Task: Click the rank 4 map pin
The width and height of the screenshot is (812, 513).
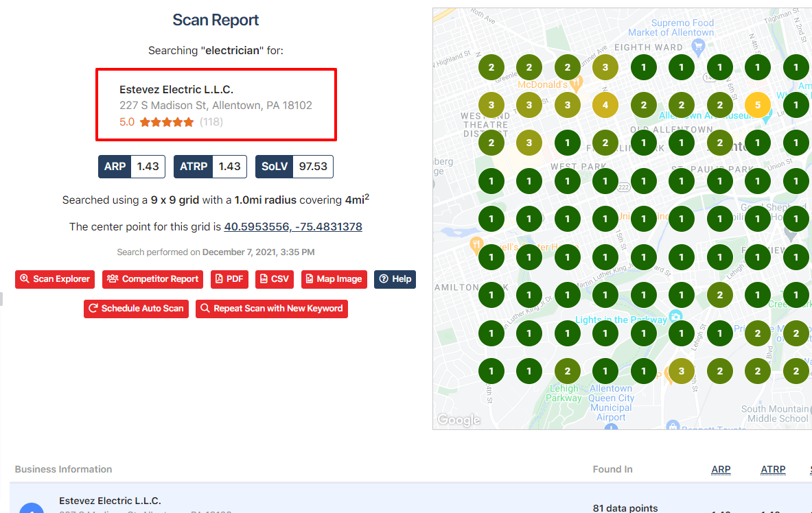Action: click(x=605, y=105)
